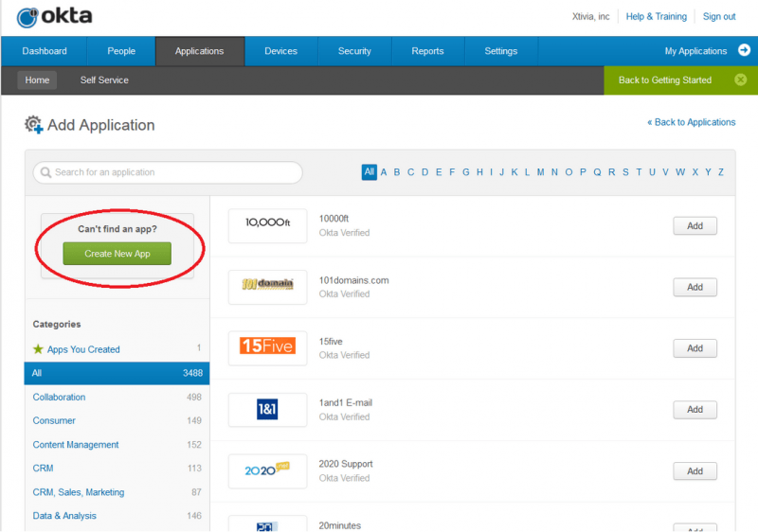Close the Back to Getting Started banner
The width and height of the screenshot is (758, 532).
click(x=740, y=80)
